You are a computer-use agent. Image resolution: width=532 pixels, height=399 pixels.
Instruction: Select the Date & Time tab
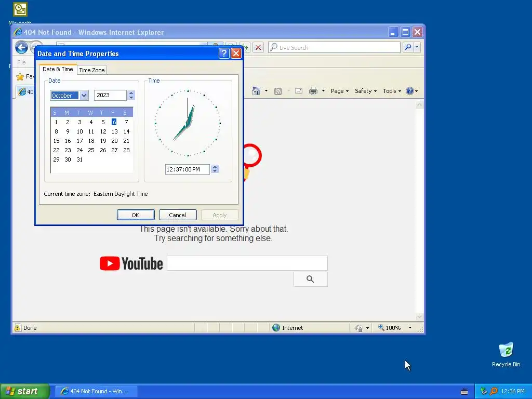tap(58, 69)
